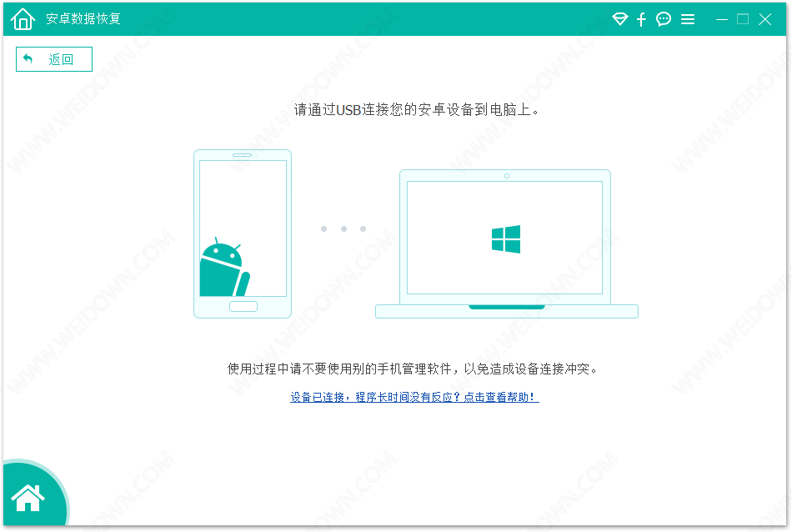Click the large home button in corner
Screen dimensions: 792x532
pos(29,498)
